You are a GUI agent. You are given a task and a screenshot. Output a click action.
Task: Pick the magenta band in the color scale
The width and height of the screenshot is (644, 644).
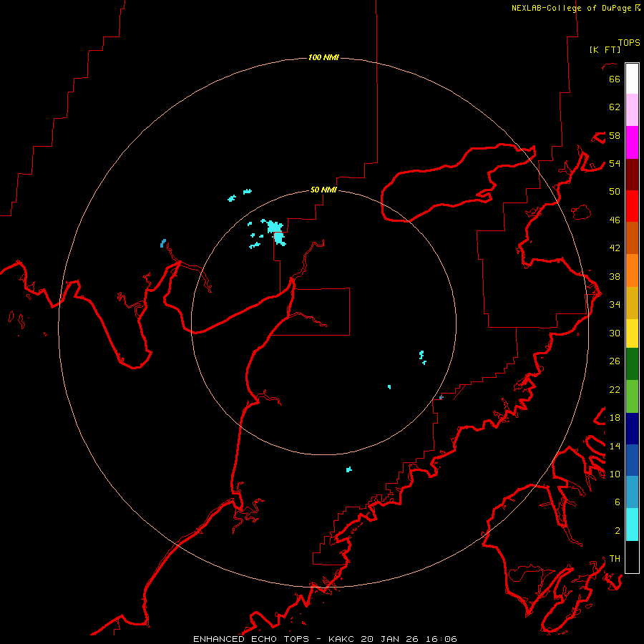(632, 142)
